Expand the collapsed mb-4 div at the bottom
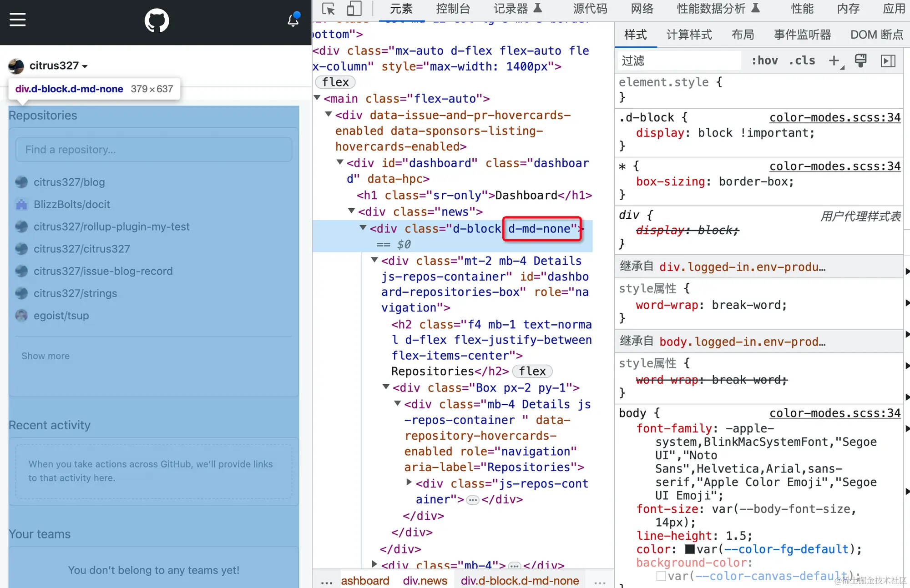This screenshot has width=910, height=588. 374,564
